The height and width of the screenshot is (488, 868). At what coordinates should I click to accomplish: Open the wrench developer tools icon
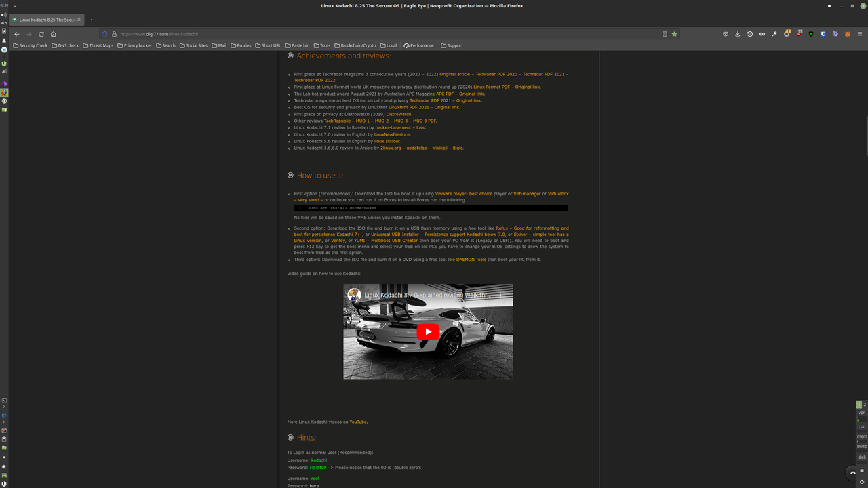tap(774, 34)
